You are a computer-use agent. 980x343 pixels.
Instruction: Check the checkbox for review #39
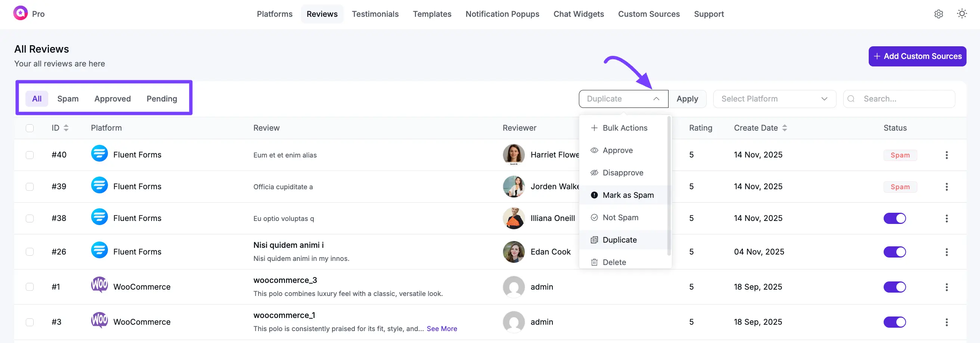point(30,187)
